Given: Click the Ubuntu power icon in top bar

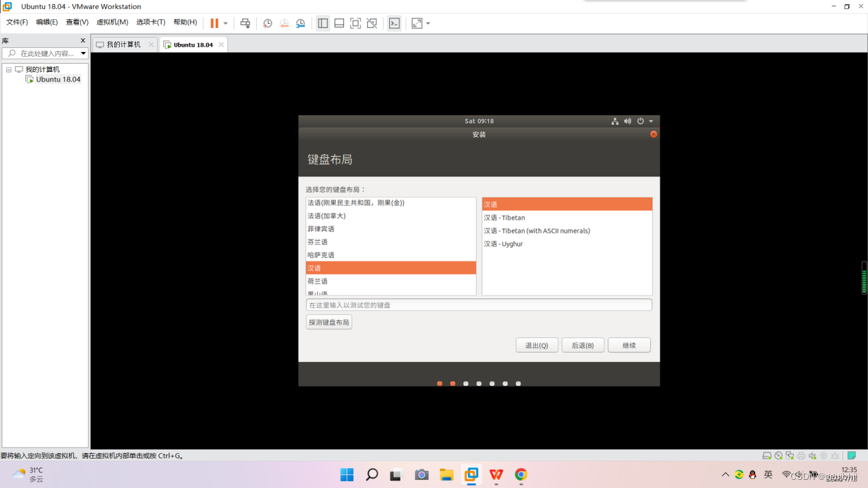Looking at the screenshot, I should coord(641,121).
